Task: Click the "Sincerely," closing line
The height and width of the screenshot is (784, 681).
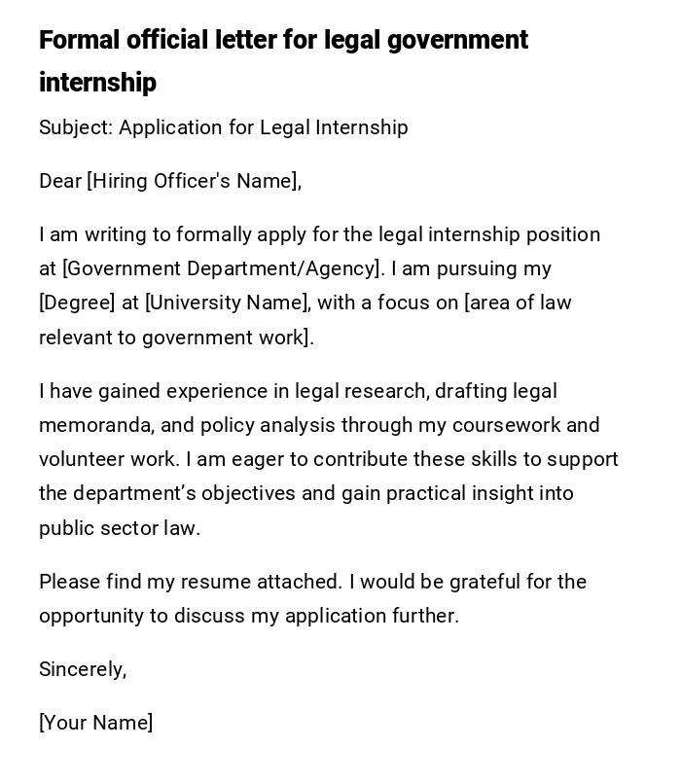Action: pyautogui.click(x=83, y=669)
